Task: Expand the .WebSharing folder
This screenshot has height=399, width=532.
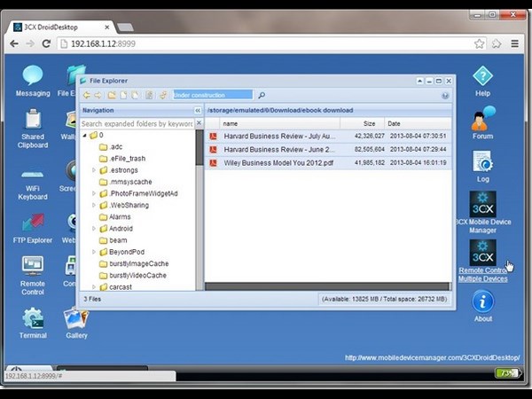Action: [94, 205]
